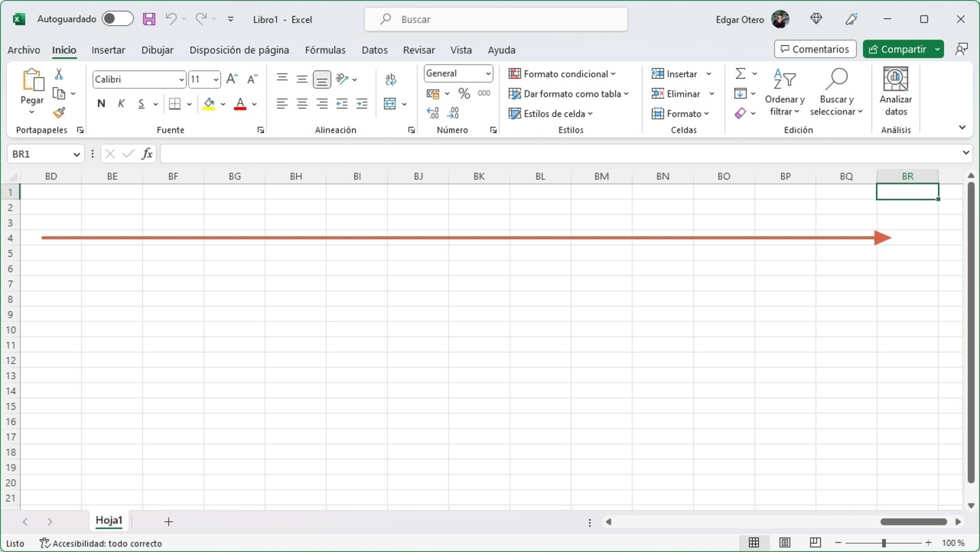
Task: Click the Comentarios button
Action: [815, 49]
